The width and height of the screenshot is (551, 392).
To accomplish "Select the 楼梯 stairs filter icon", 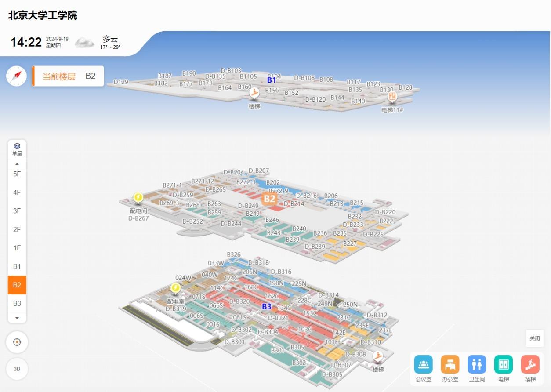I will click(530, 364).
